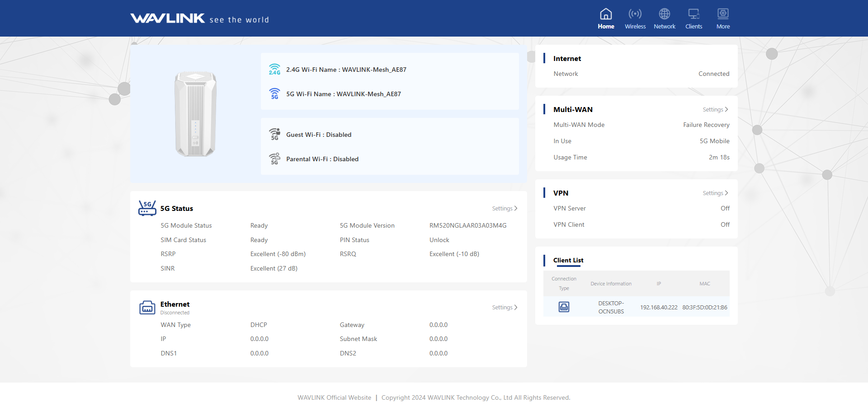This screenshot has height=411, width=868.
Task: Select the Client List tab
Action: (568, 261)
